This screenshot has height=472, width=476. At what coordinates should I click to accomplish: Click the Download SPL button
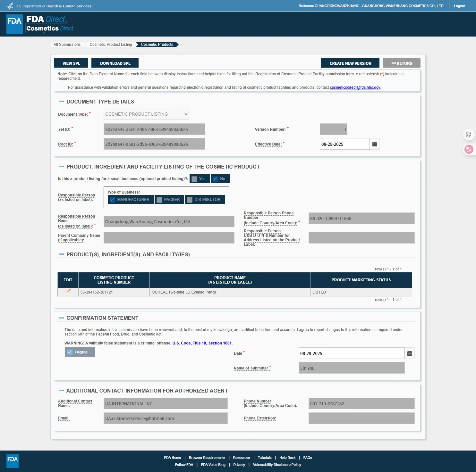115,63
